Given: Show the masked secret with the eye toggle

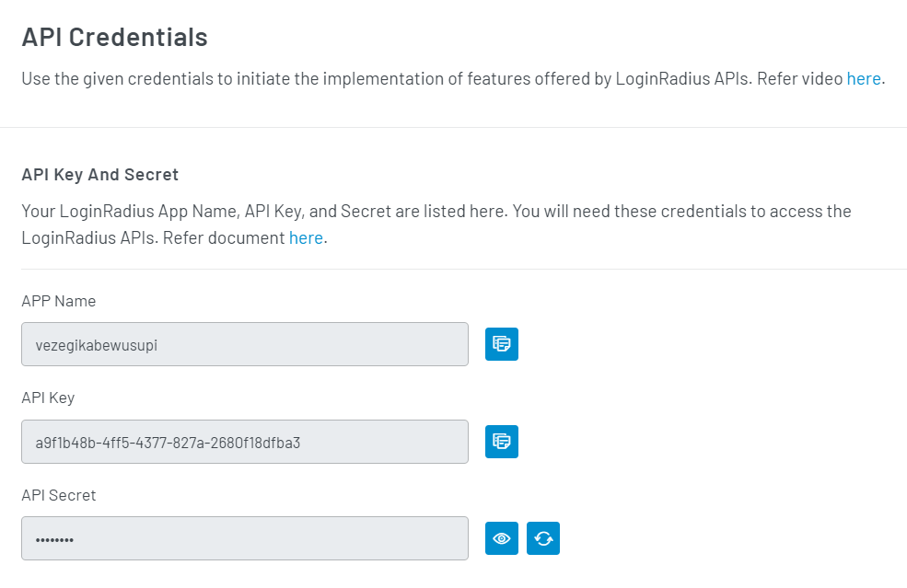Looking at the screenshot, I should click(x=501, y=538).
